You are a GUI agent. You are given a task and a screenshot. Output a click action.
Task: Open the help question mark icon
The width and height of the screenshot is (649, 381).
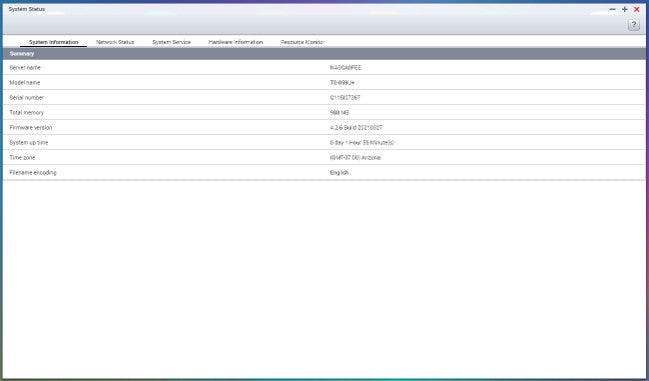click(633, 25)
